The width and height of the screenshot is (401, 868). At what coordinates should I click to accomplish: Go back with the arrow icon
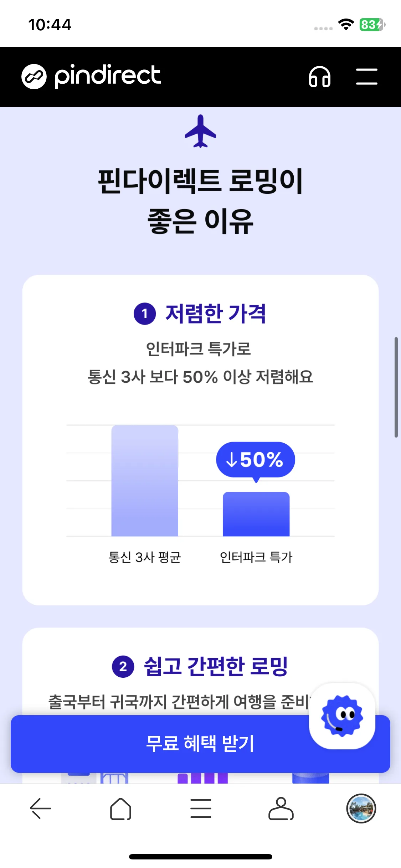(x=40, y=808)
